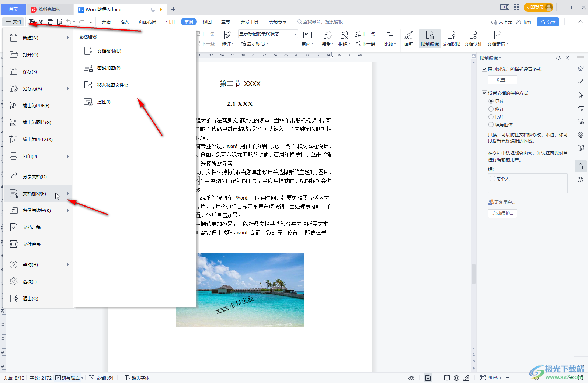
Task: Click the 设置... button
Action: point(502,80)
